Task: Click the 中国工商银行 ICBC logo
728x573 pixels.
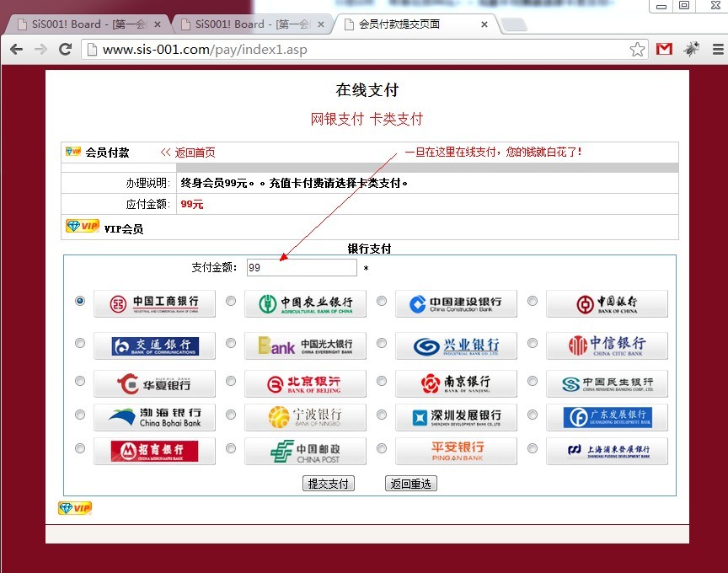Action: 154,303
